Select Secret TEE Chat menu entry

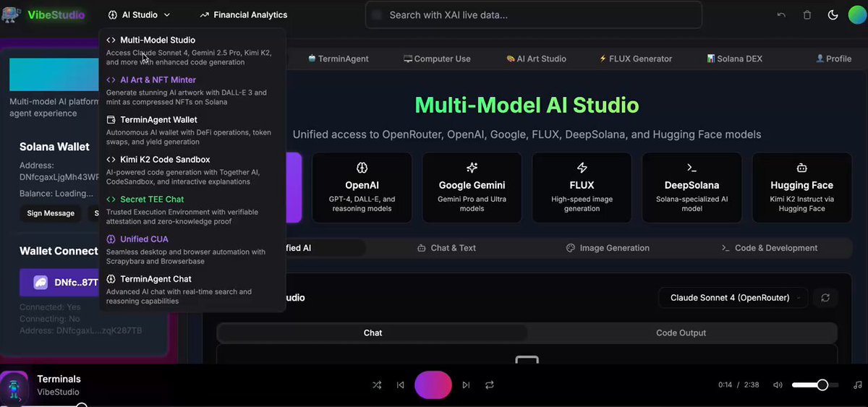[192, 210]
